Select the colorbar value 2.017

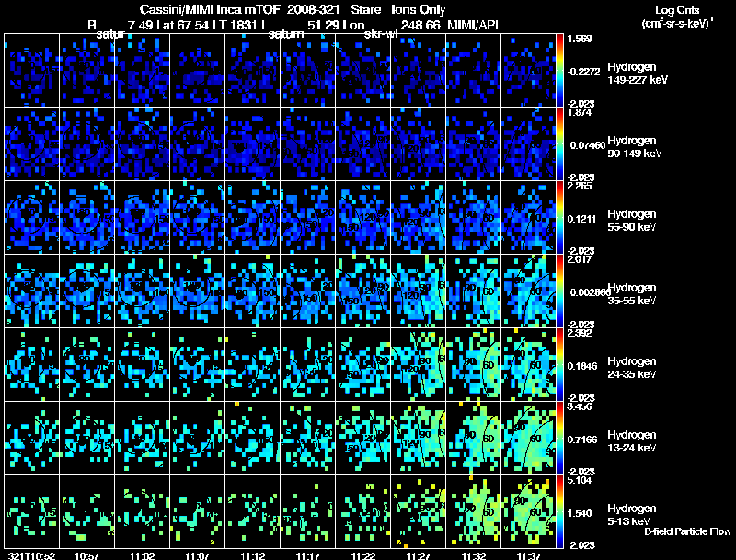[580, 259]
